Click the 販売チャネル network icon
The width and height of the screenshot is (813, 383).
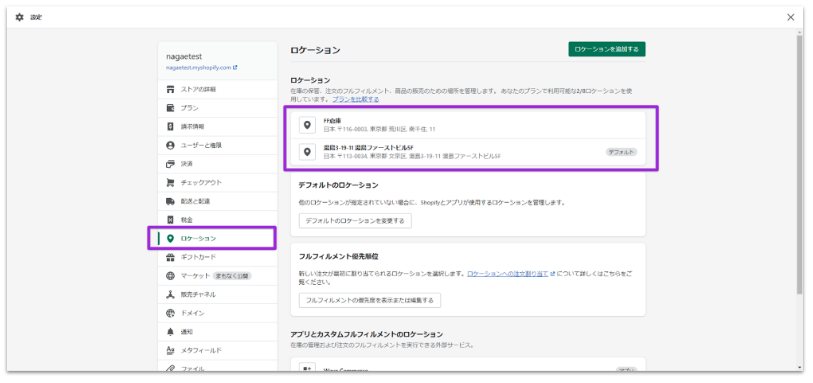coord(170,294)
